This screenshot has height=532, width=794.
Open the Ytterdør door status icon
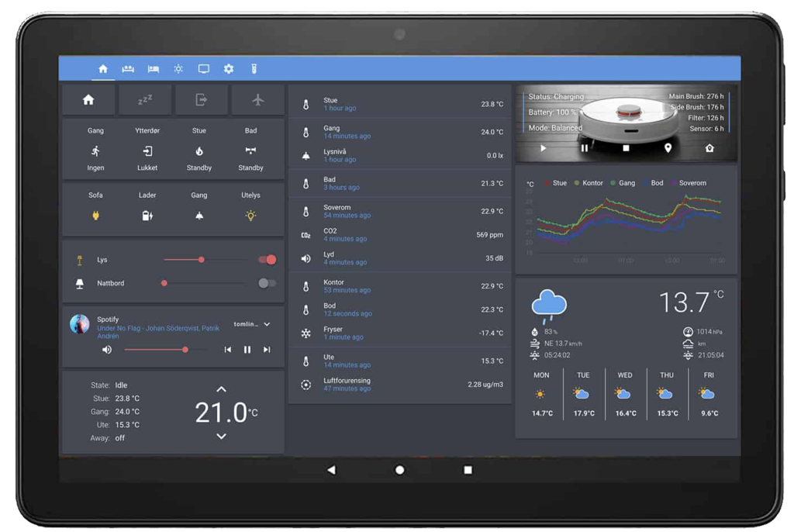pyautogui.click(x=147, y=151)
